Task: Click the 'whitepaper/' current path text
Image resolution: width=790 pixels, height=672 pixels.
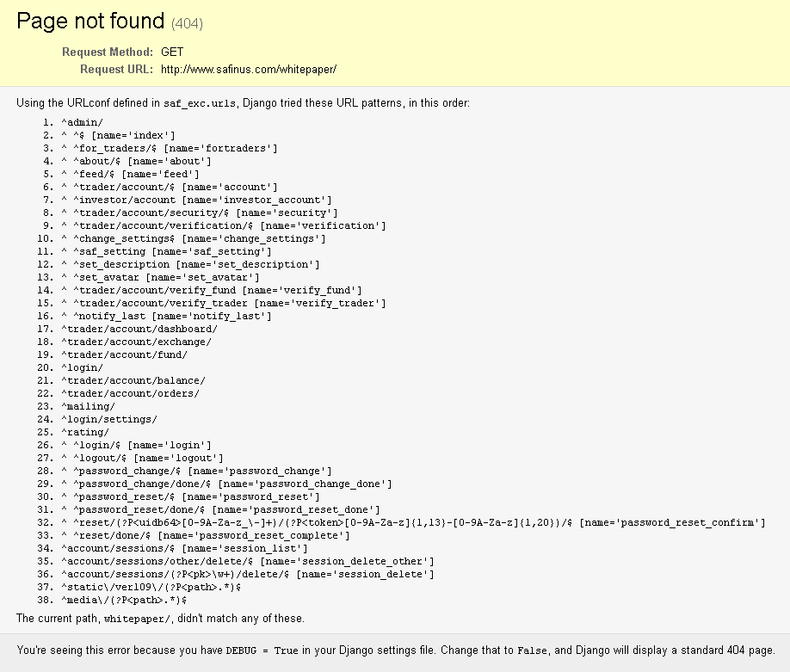Action: (x=137, y=619)
